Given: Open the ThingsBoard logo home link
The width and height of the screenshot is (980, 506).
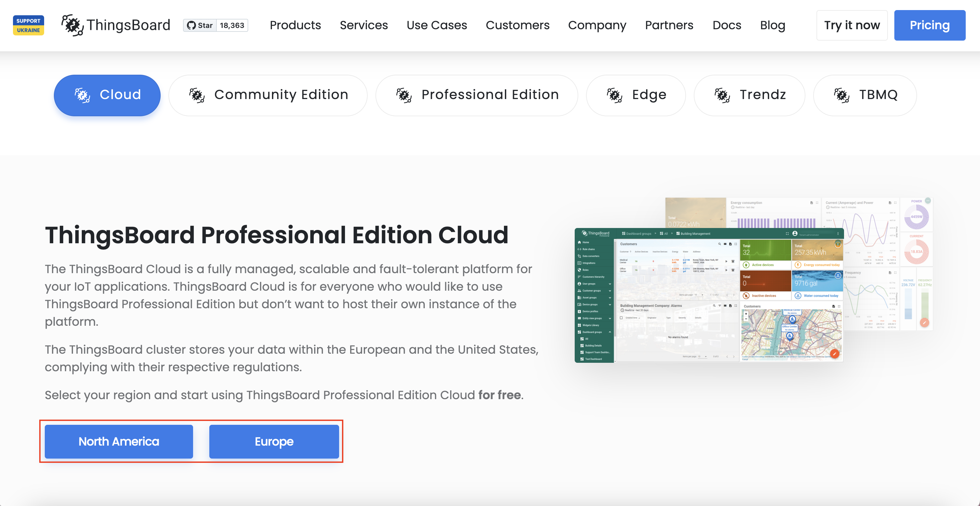Looking at the screenshot, I should click(116, 25).
